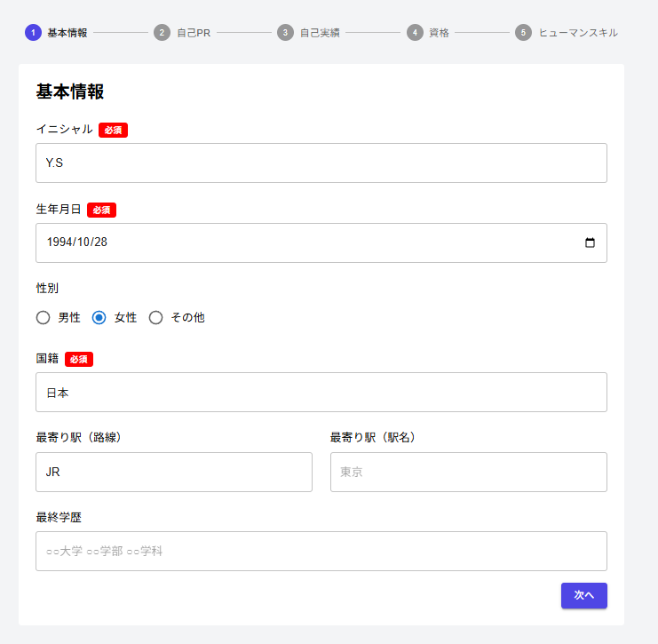658x644 pixels.
Task: Open the calendar picker icon in birthdate field
Action: [591, 242]
